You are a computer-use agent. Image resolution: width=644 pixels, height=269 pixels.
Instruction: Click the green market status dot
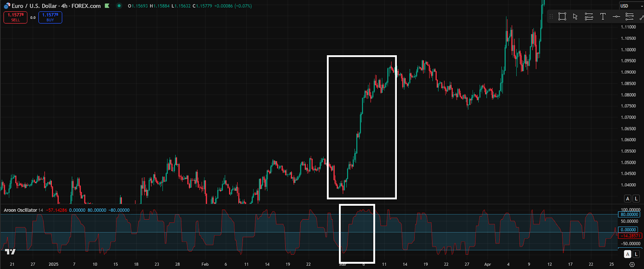(119, 6)
